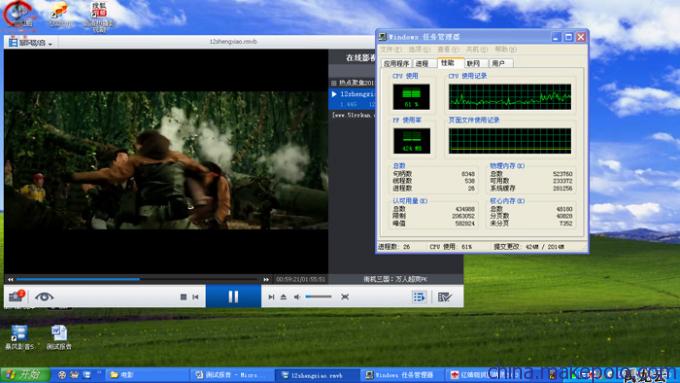Toggle the playlist panel icon
The height and width of the screenshot is (383, 680).
[419, 297]
